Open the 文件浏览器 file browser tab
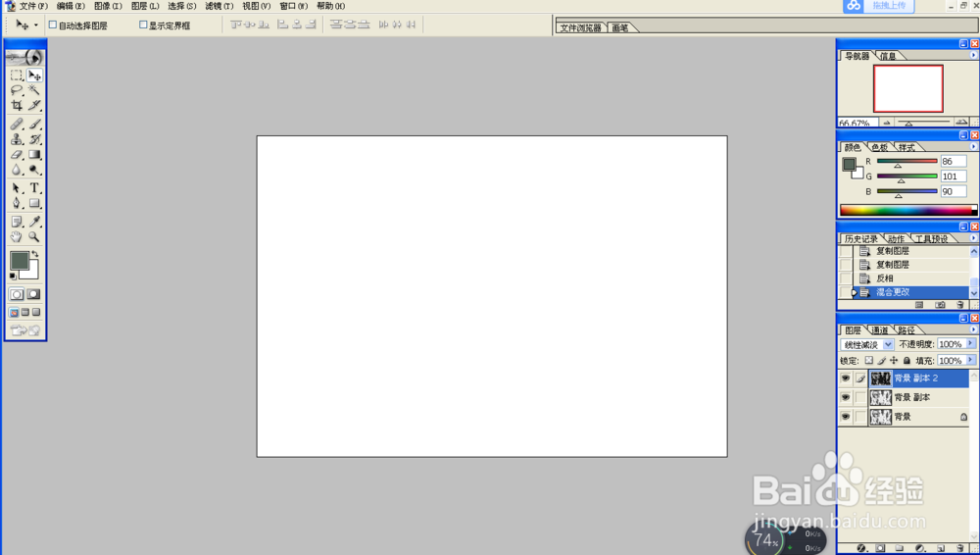Image resolution: width=980 pixels, height=555 pixels. click(x=580, y=27)
